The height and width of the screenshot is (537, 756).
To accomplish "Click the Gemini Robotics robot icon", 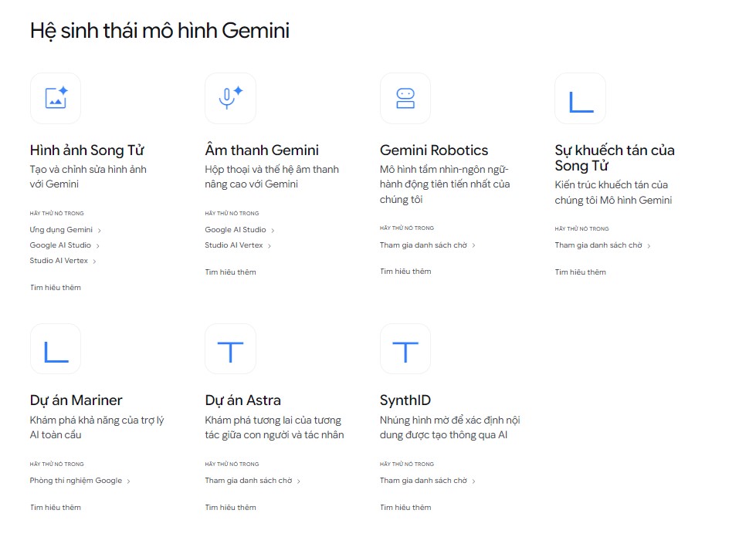I will tap(405, 98).
